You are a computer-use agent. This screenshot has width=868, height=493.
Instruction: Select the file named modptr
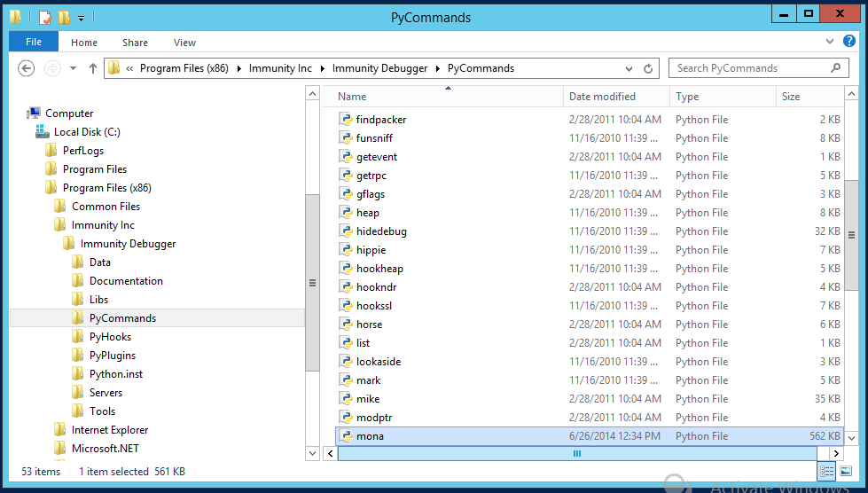(374, 418)
